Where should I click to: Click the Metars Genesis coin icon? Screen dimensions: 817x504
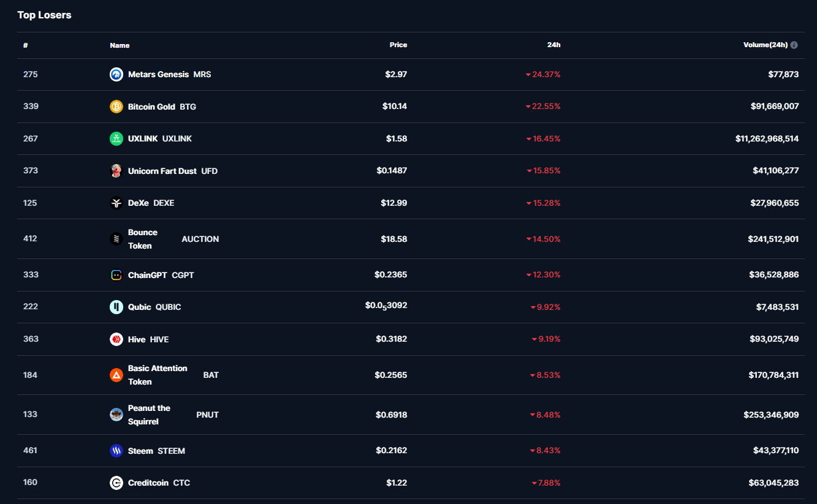[116, 75]
